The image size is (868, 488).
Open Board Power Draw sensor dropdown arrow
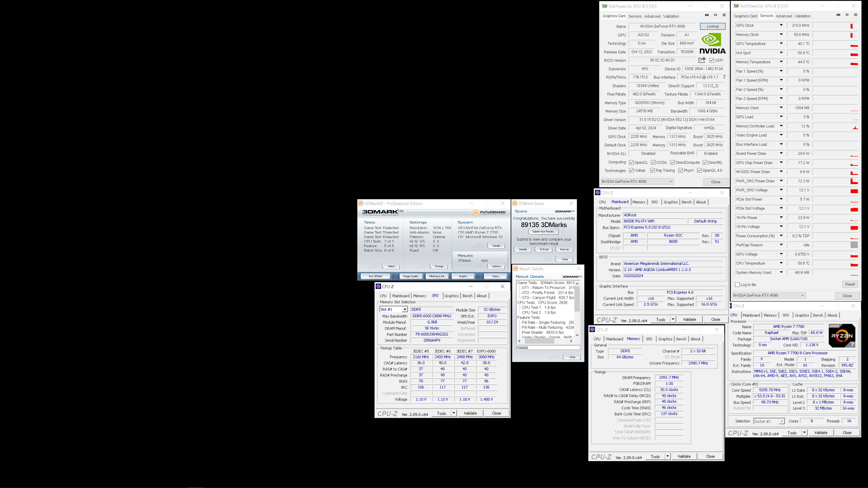click(781, 153)
